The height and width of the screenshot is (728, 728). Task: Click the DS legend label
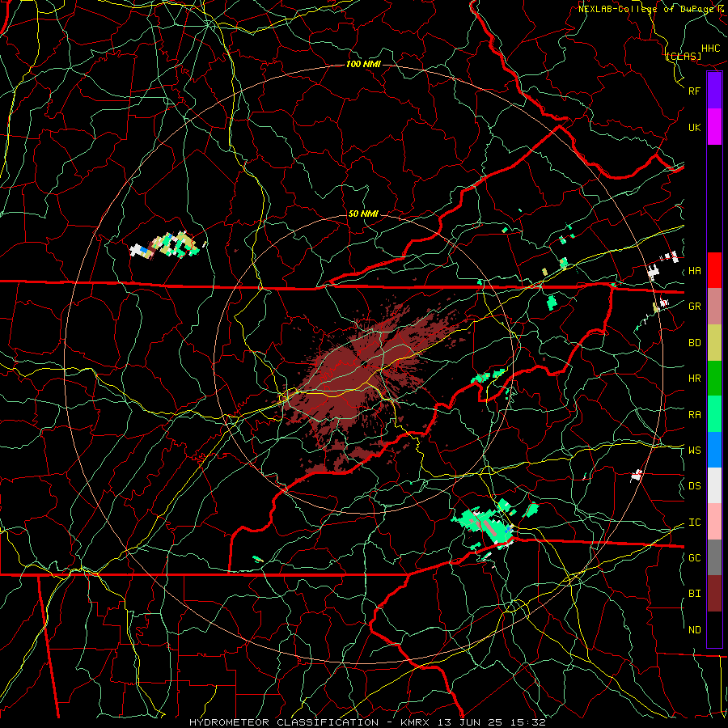point(694,486)
